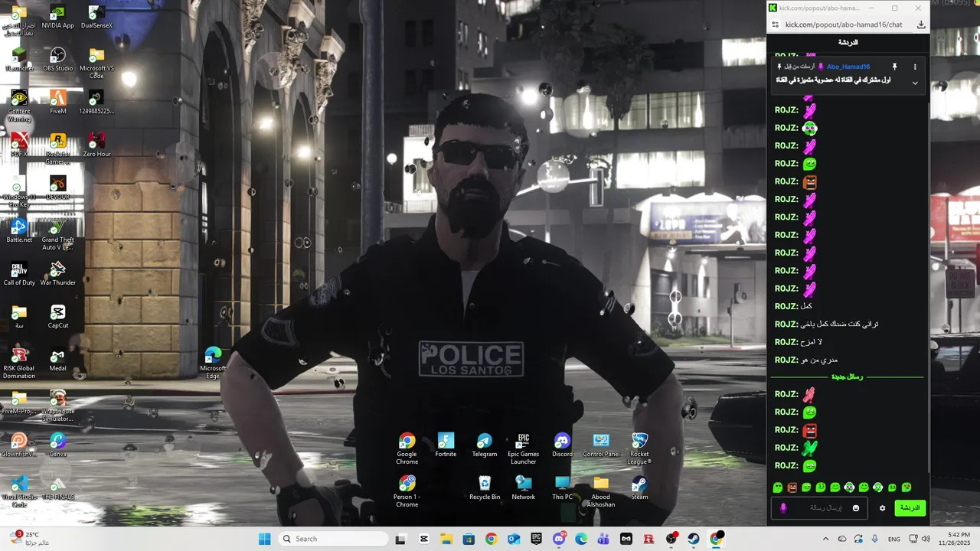Open Control Panel desktop icon
The width and height of the screenshot is (980, 551).
pos(601,445)
